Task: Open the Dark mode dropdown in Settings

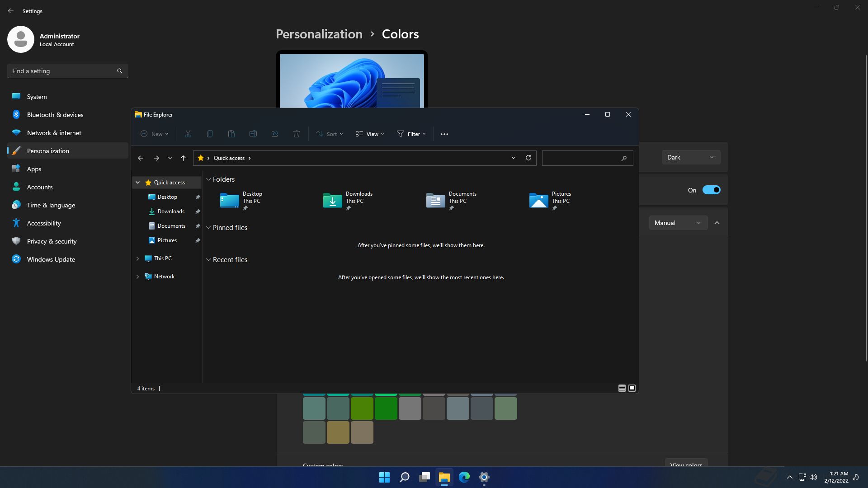Action: [691, 157]
